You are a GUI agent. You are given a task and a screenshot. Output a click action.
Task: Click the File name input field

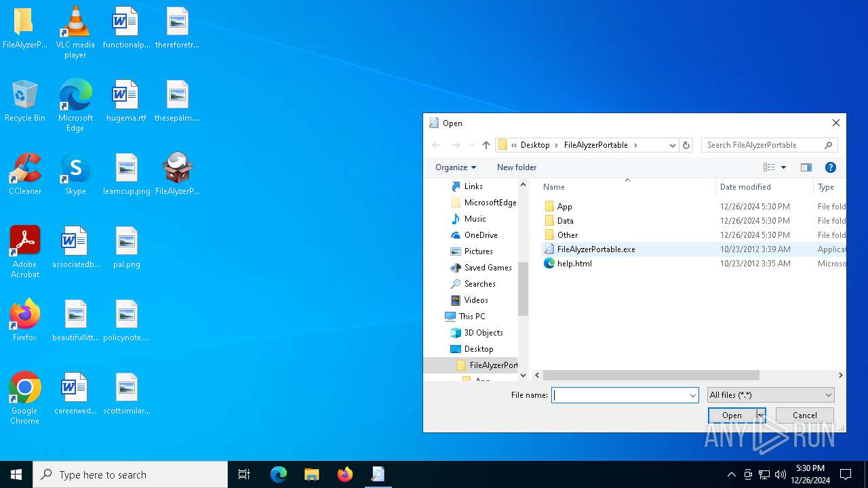point(620,395)
